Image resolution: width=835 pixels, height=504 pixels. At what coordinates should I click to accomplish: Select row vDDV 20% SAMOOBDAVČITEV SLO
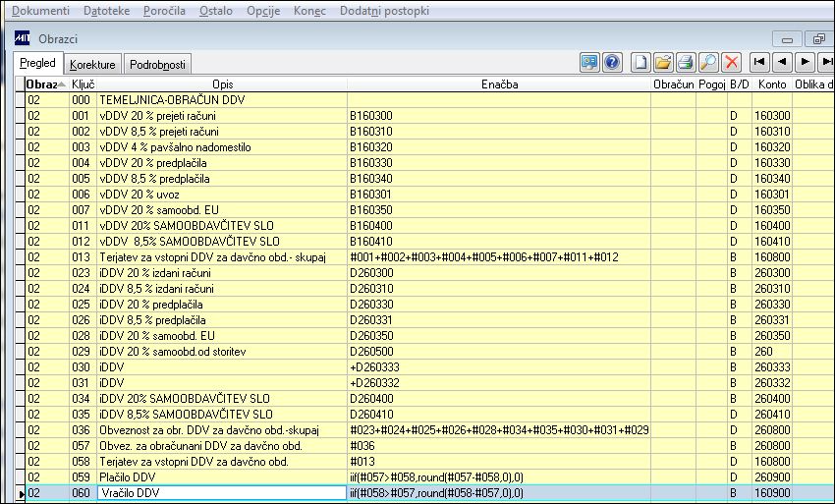coord(429,225)
